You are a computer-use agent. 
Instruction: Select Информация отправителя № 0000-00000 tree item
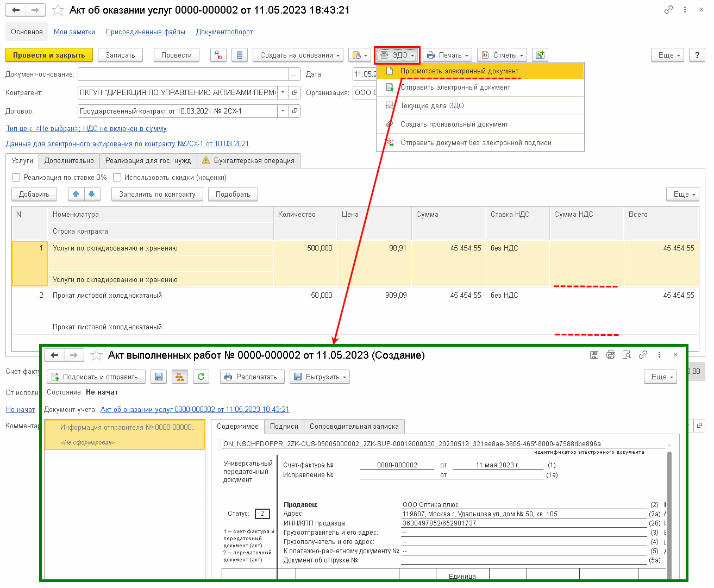coord(124,434)
